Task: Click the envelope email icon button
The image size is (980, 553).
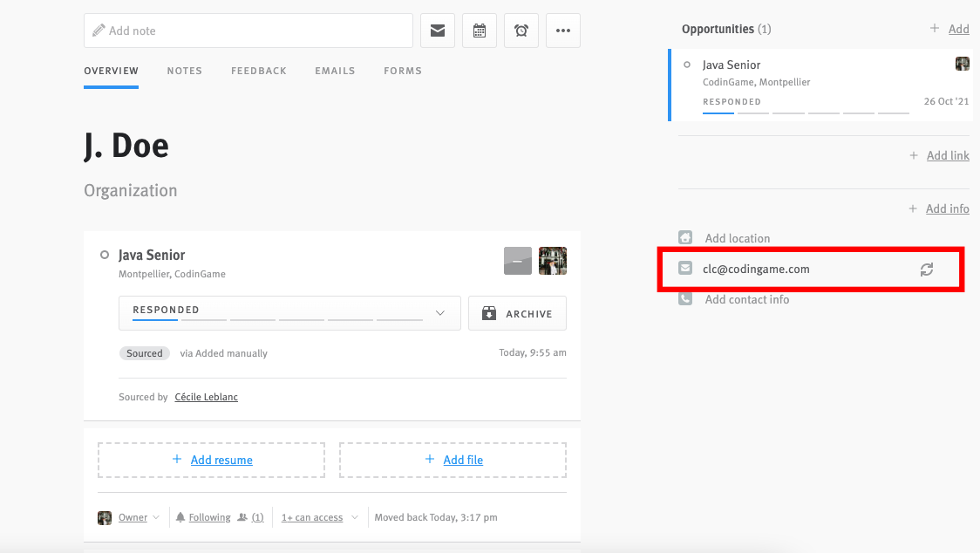Action: pos(438,31)
